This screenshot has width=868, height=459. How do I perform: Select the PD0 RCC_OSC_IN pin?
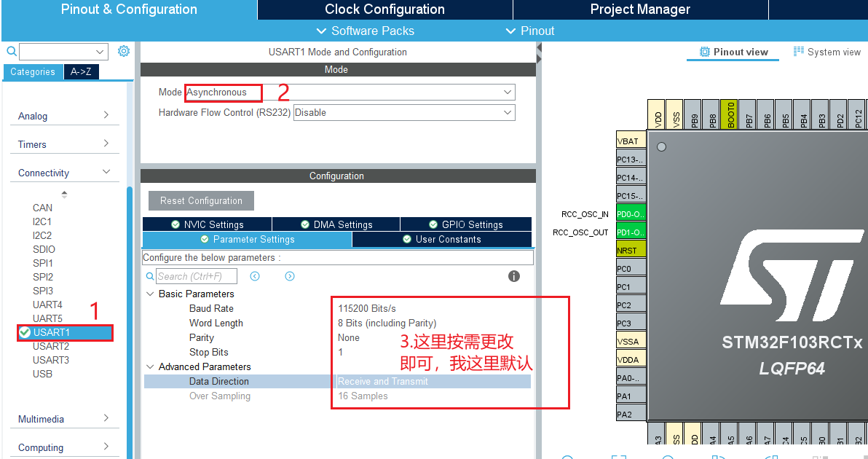click(631, 213)
